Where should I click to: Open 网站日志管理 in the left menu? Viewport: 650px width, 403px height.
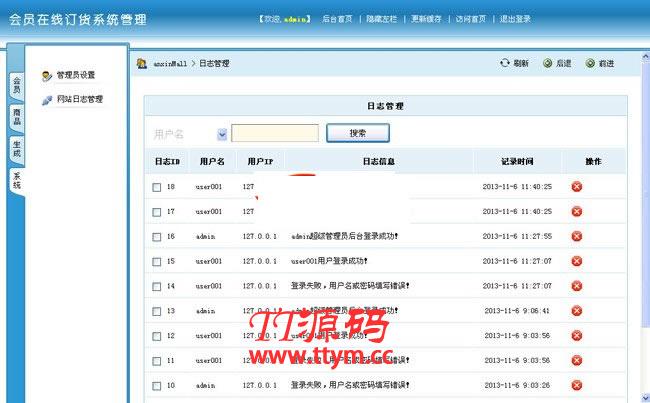[x=80, y=99]
